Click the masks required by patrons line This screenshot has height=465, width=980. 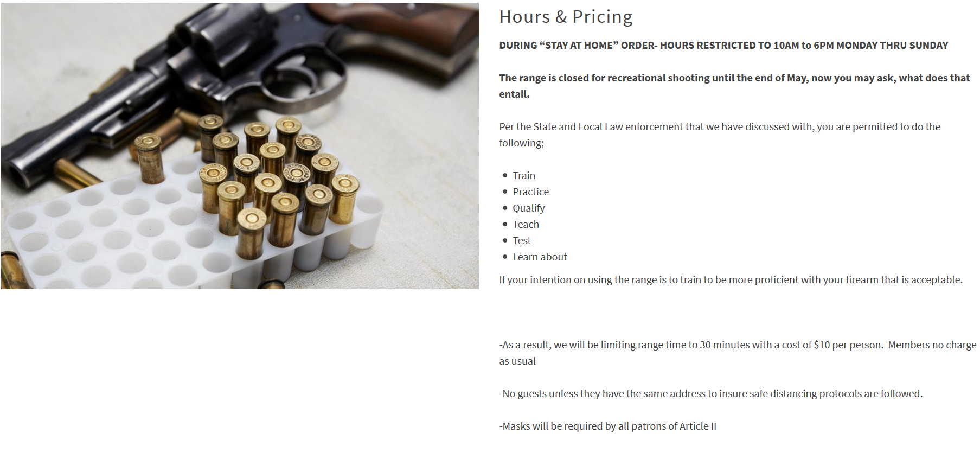(607, 426)
